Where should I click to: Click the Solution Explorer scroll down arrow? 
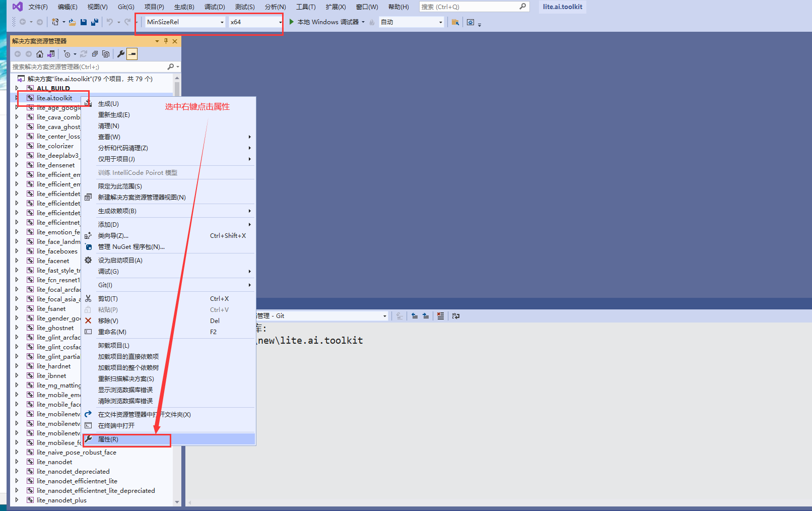[177, 502]
